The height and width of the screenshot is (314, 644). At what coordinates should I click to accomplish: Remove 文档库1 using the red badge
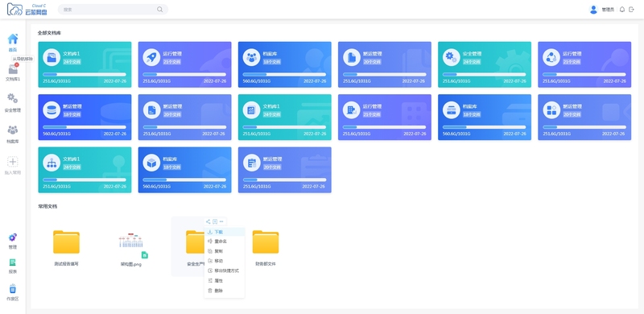click(x=17, y=65)
